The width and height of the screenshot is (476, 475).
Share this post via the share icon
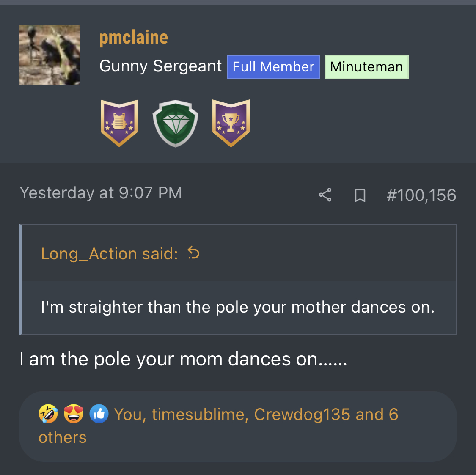(x=325, y=195)
